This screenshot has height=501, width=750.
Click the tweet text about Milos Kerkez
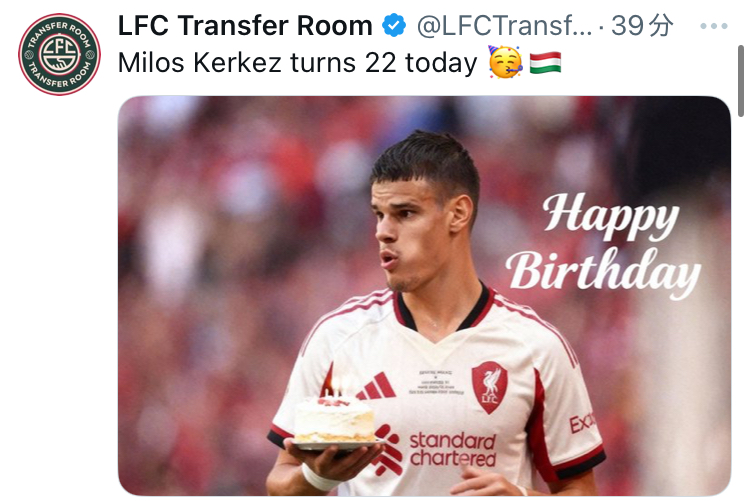297,64
